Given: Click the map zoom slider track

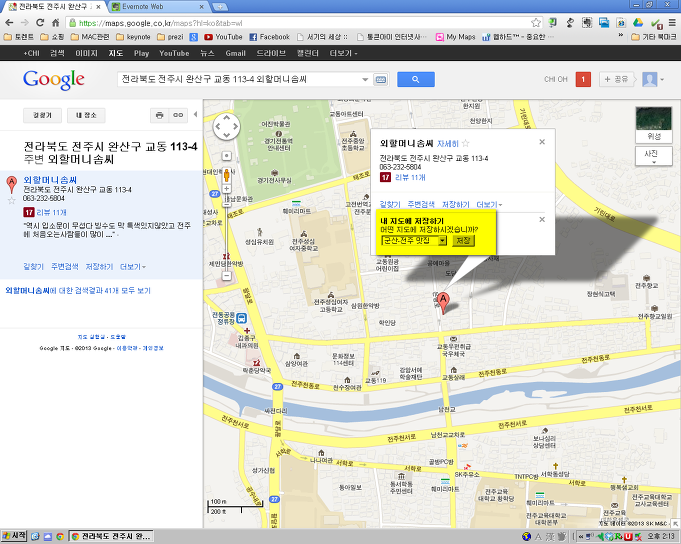Looking at the screenshot, I should tap(226, 234).
